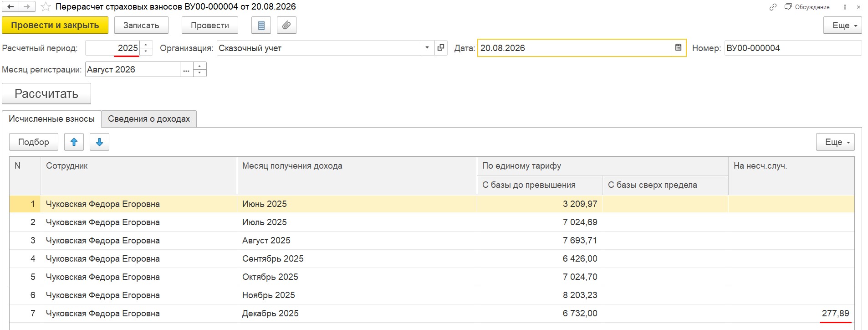Move selected row up
Viewport: 868px width, 330px height.
[74, 142]
